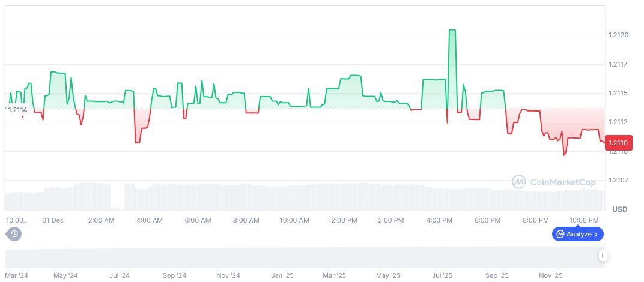
Task: Click the 31 Dec date axis label
Action: 53,220
